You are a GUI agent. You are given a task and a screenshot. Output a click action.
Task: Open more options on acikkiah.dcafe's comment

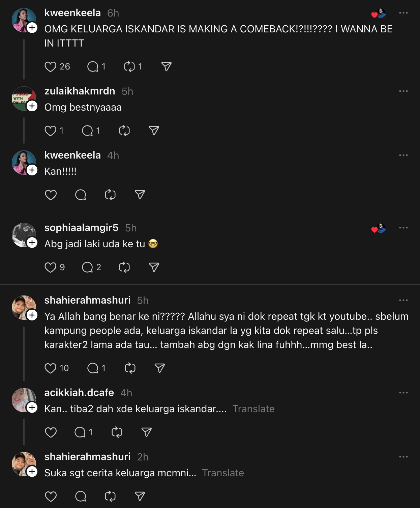pyautogui.click(x=403, y=393)
